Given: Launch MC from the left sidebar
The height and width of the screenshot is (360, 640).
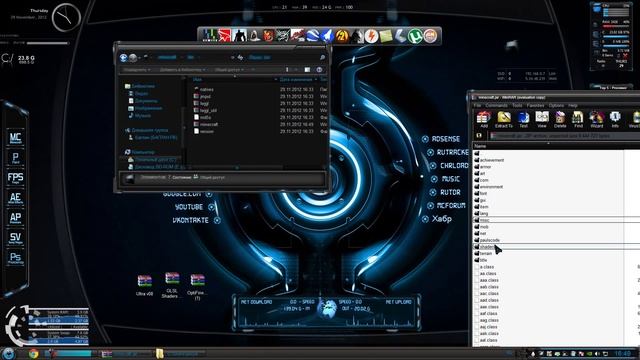Looking at the screenshot, I should pos(15,138).
